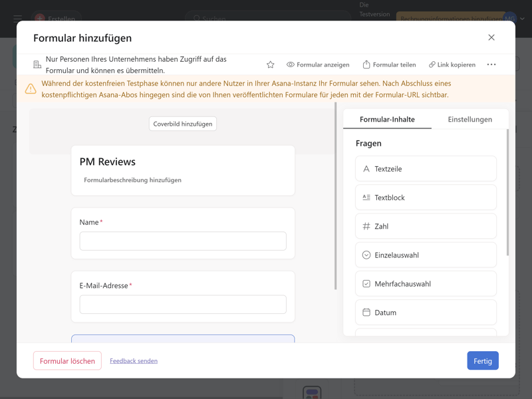Click the E-Mail-Adresse input field
532x399 pixels.
click(183, 305)
